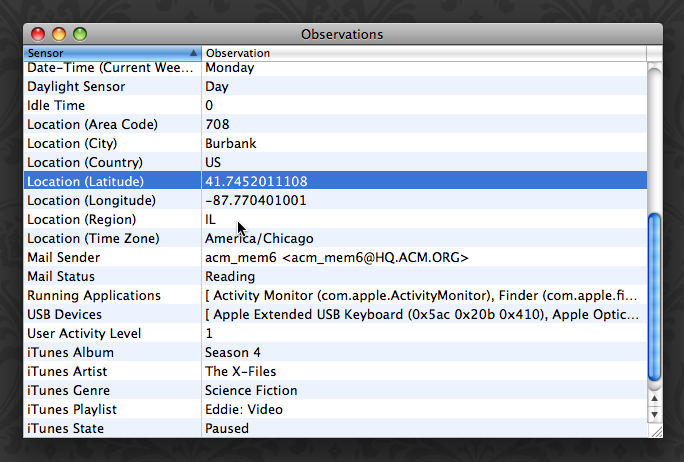Select the Location (City) Burbank row

(335, 144)
